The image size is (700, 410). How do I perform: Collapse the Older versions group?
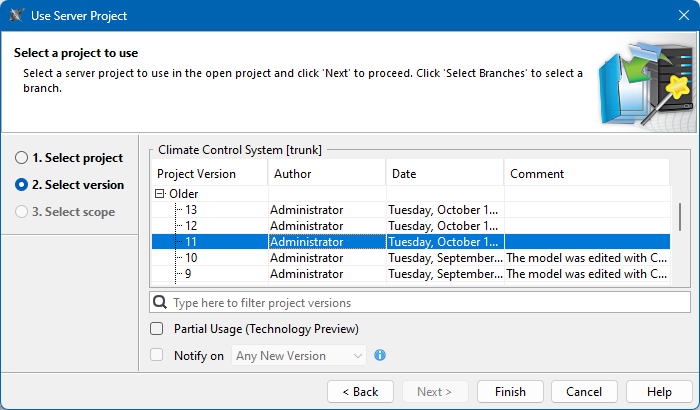point(159,194)
